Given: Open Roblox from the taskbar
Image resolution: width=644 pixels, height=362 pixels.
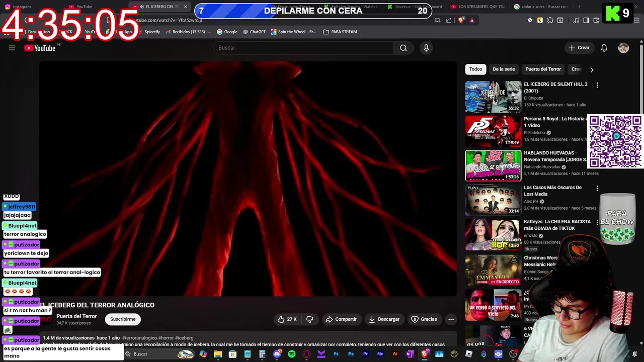Looking at the screenshot, I should pyautogui.click(x=468, y=354).
